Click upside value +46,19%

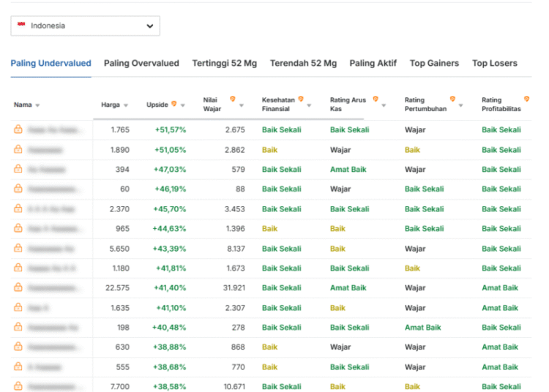click(x=170, y=189)
